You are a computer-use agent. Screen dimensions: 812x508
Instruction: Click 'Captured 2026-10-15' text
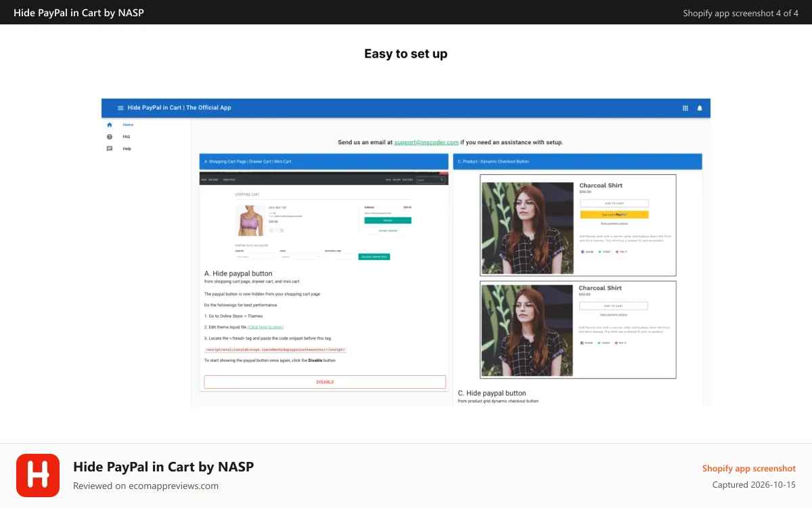click(754, 485)
